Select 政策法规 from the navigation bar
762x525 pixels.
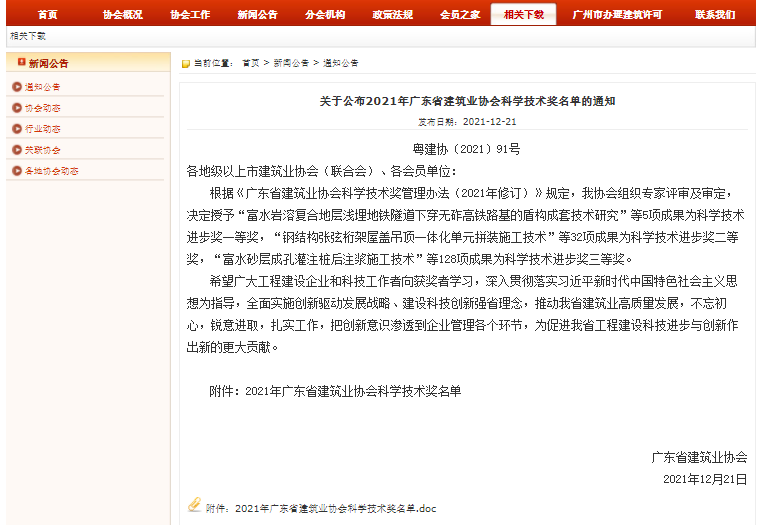coord(392,15)
